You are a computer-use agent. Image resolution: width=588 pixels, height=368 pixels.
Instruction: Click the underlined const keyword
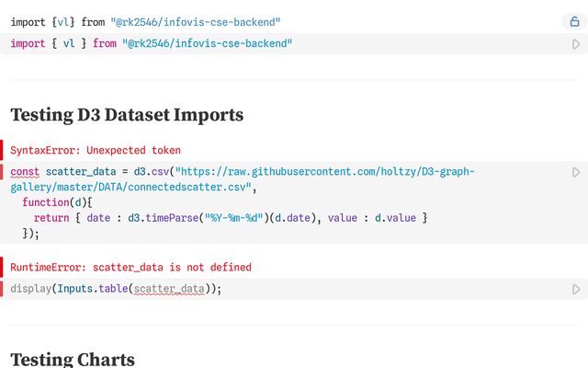25,172
